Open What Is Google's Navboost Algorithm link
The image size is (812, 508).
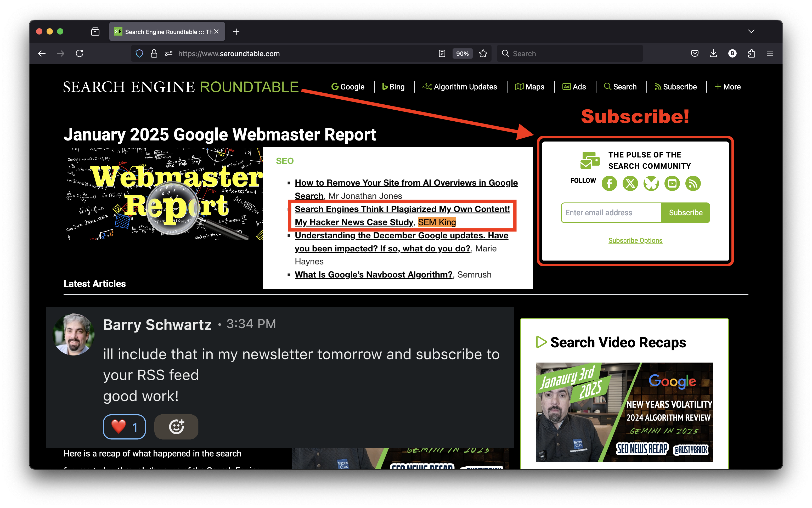click(x=374, y=274)
